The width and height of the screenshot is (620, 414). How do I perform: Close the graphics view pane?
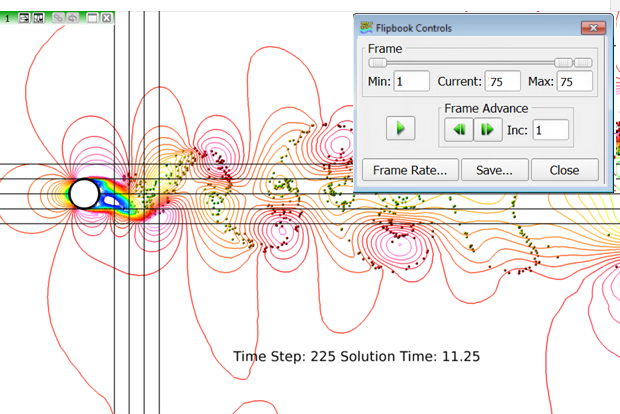[105, 18]
